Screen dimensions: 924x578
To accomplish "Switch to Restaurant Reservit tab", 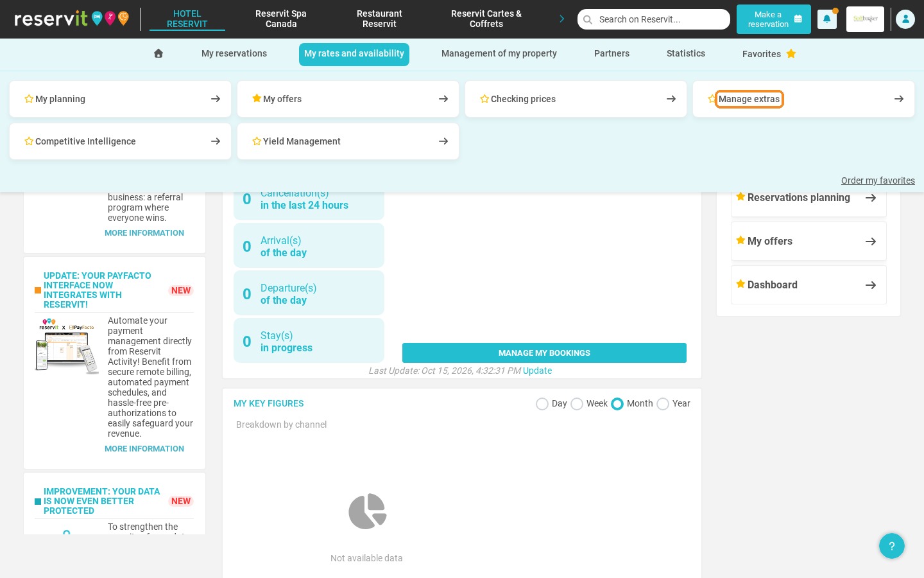I will (379, 19).
